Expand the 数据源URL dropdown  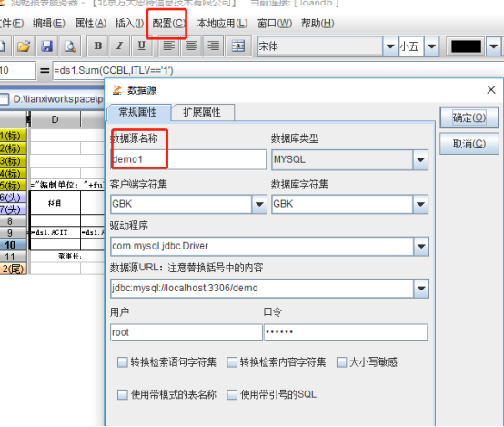click(421, 289)
